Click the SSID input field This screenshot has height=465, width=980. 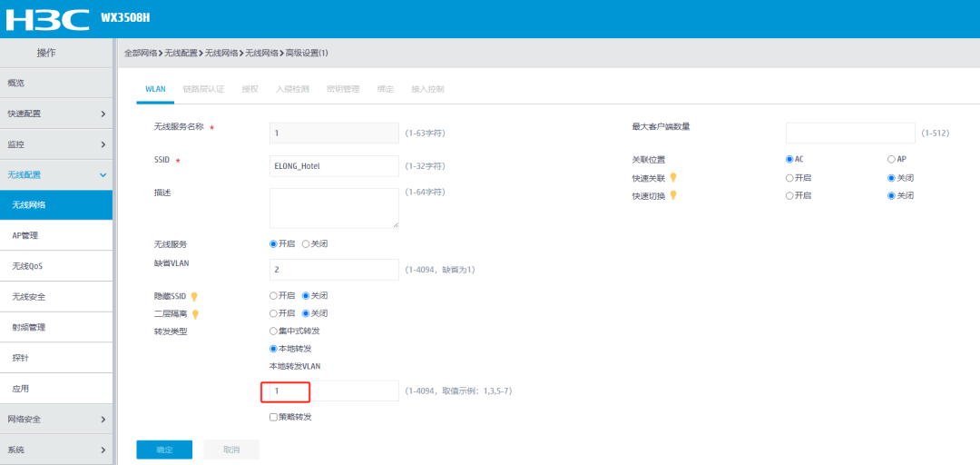334,166
